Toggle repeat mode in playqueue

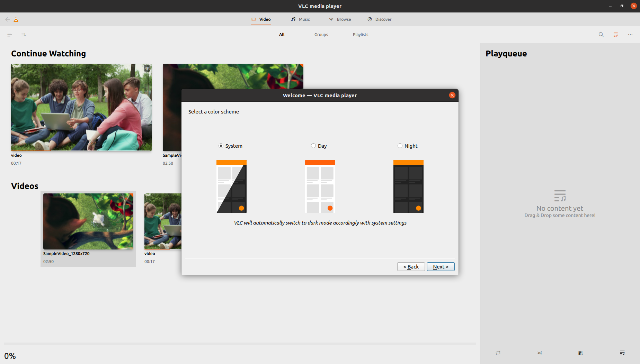pos(498,353)
